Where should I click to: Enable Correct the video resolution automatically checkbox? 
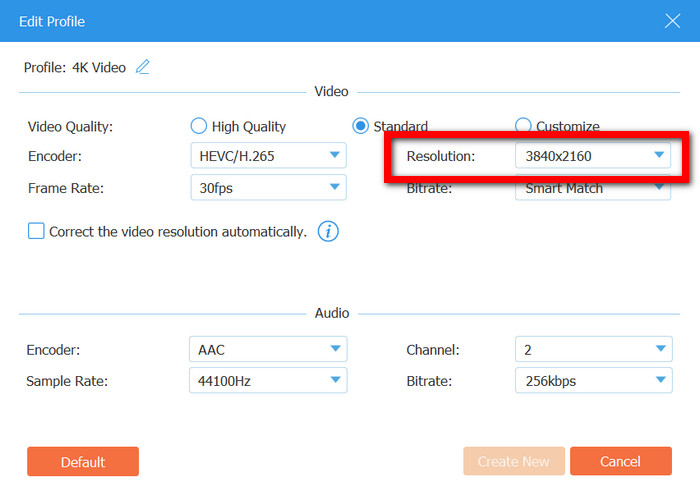coord(36,231)
